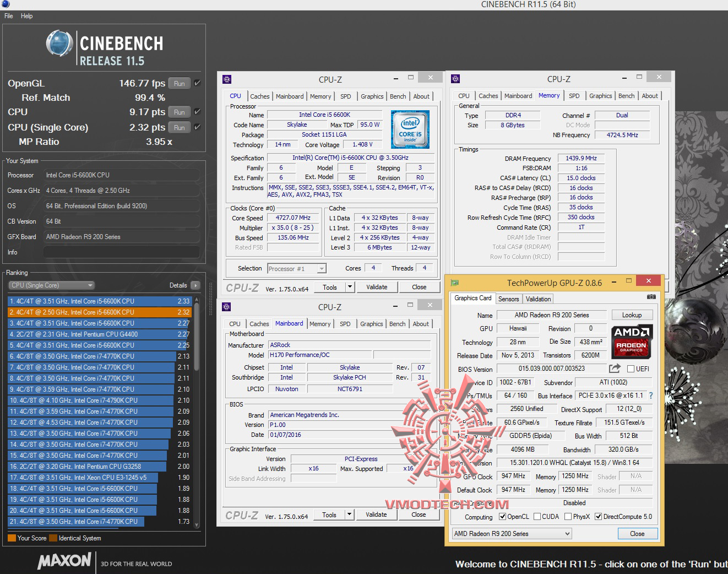728x574 pixels.
Task: Click the NB Frequency value 4724.5 MHz
Action: pyautogui.click(x=622, y=135)
